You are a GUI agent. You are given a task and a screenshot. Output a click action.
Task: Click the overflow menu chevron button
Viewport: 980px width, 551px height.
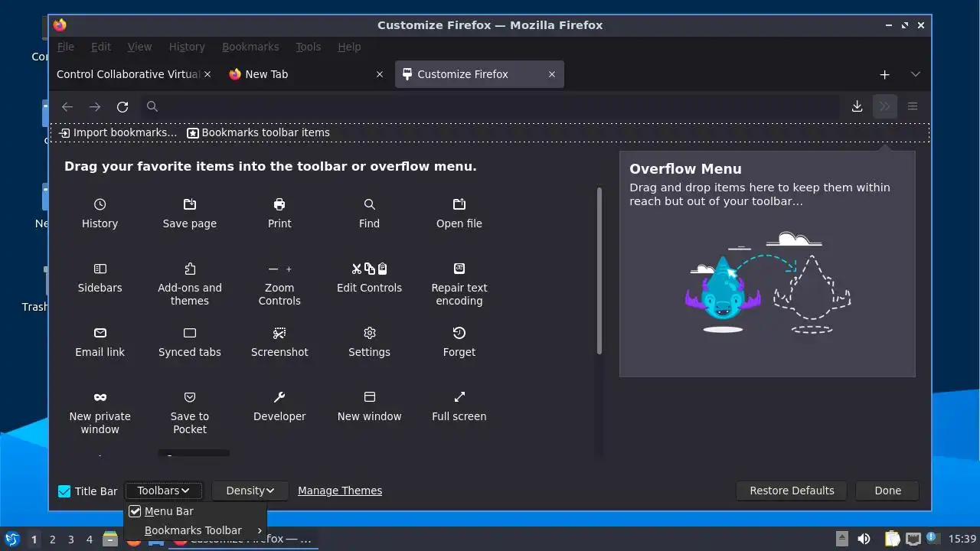click(x=885, y=106)
